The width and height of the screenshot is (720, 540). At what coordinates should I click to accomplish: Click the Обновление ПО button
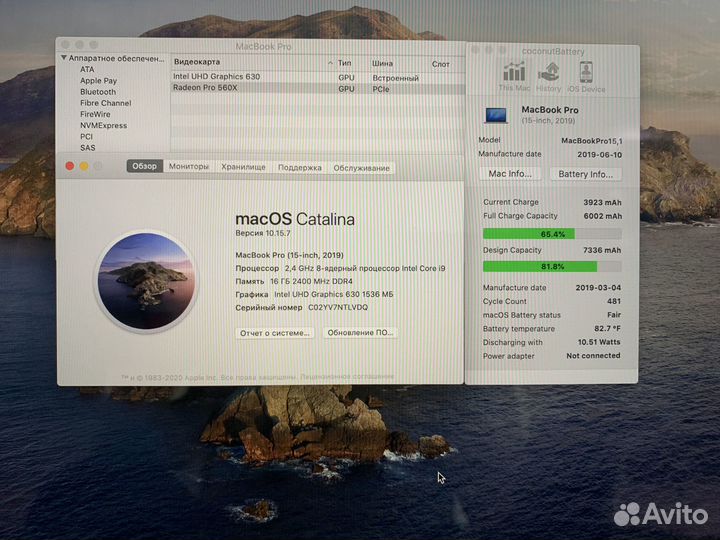[x=360, y=332]
